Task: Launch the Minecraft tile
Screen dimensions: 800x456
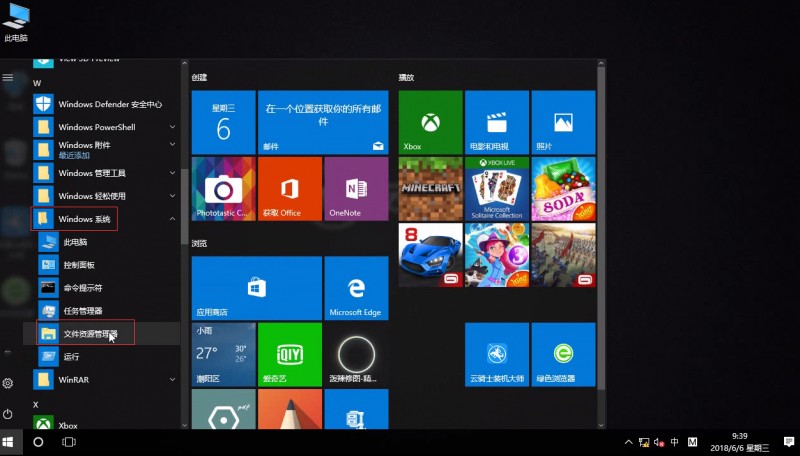Action: [x=430, y=189]
